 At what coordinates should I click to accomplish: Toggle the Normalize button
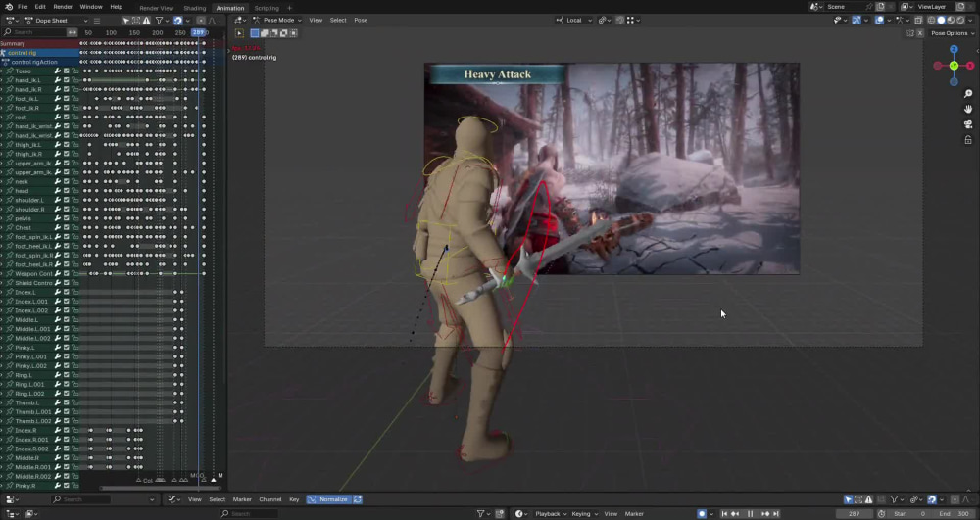329,499
